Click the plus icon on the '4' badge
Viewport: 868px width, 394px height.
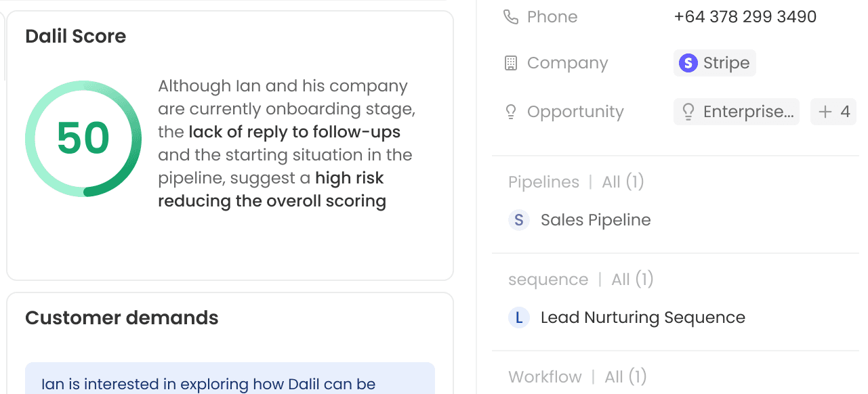tap(825, 111)
